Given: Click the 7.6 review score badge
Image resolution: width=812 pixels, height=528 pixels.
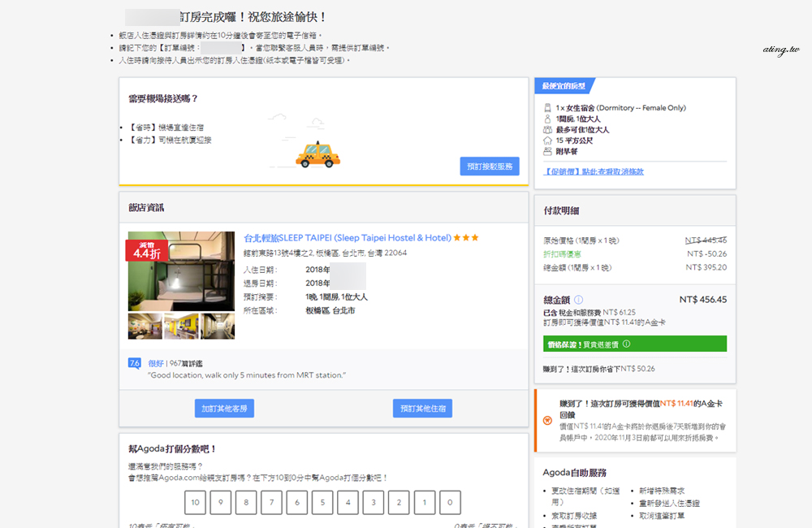Looking at the screenshot, I should (135, 363).
